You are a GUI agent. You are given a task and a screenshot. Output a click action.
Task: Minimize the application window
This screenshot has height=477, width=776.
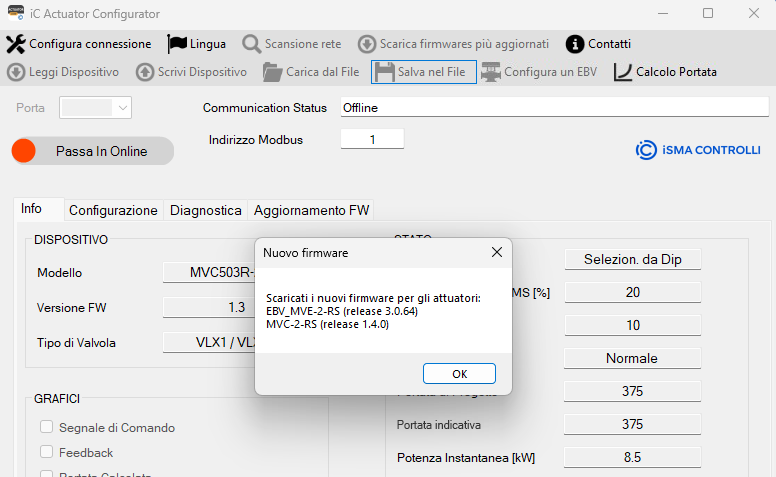click(663, 13)
